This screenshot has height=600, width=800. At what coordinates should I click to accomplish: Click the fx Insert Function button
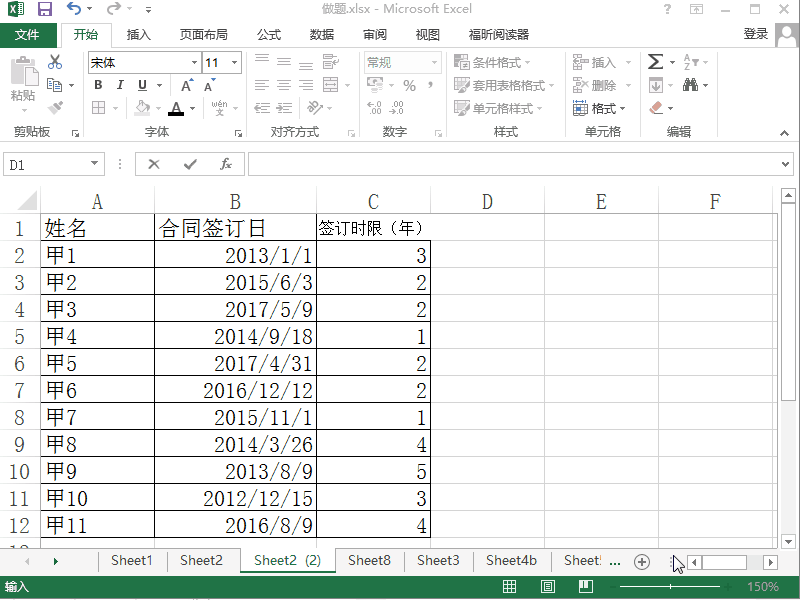coord(225,164)
